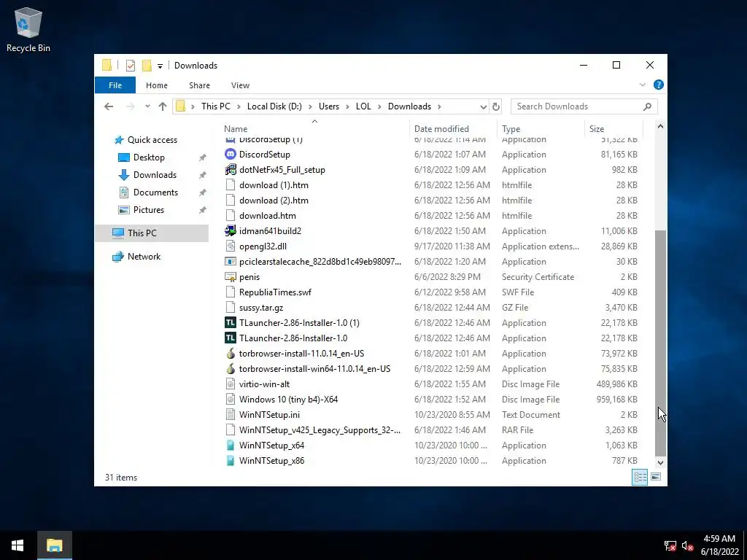Expand the chevron after This PC breadcrumb
Viewport: 747px width, 560px height.
coord(239,106)
